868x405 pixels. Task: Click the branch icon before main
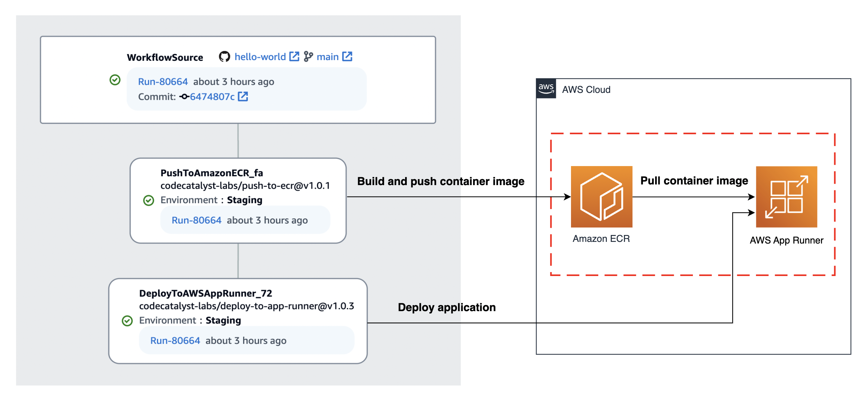(308, 56)
